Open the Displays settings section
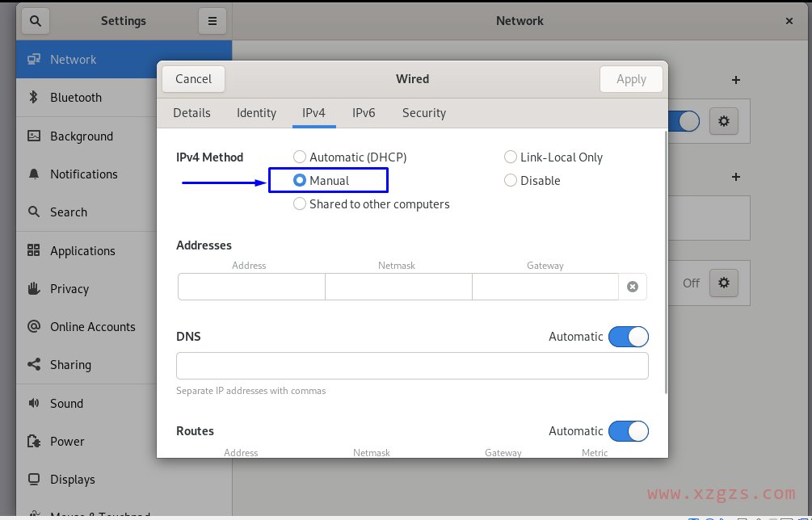This screenshot has height=520, width=812. point(78,479)
